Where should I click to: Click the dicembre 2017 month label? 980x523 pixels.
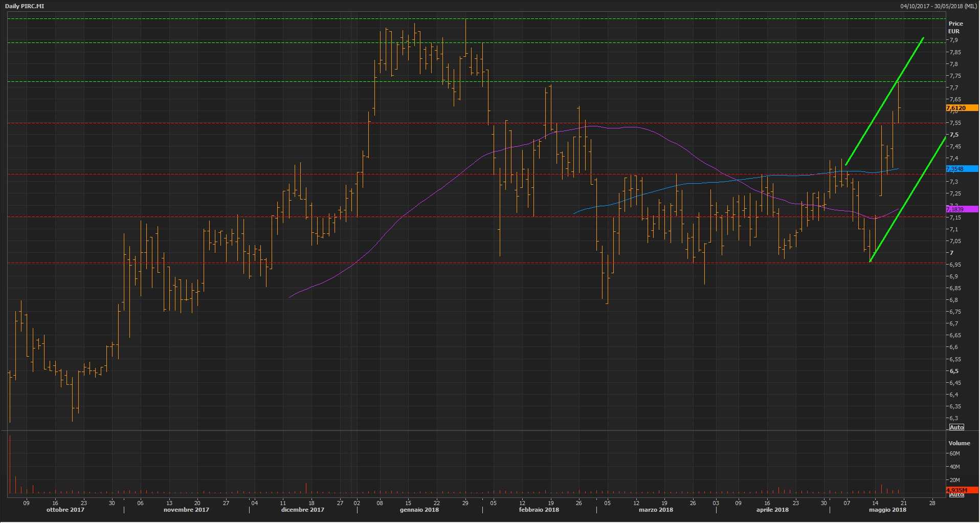[x=303, y=510]
